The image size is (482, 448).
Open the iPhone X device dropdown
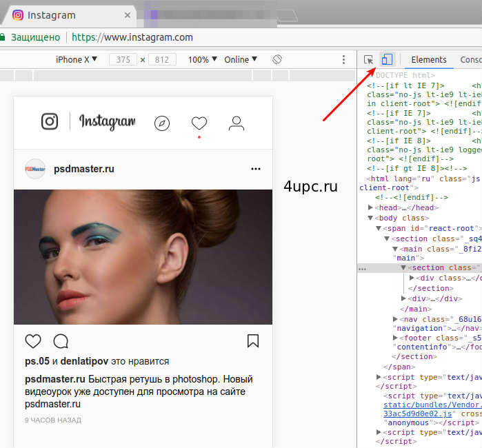point(77,59)
